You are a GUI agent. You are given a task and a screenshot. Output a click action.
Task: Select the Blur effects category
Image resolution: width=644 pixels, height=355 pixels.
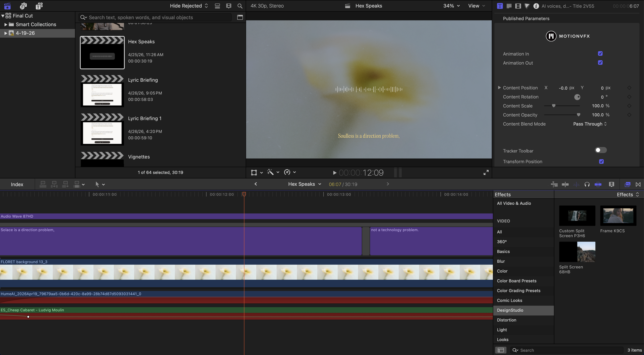(523, 261)
